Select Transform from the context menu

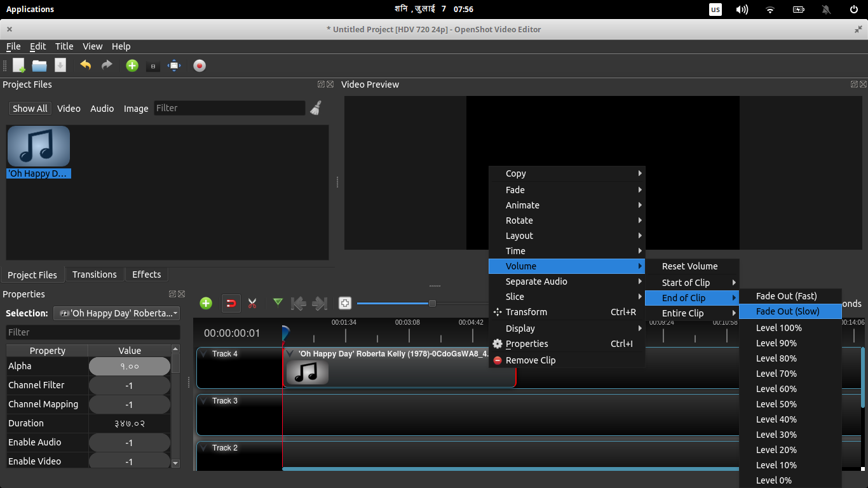coord(567,312)
